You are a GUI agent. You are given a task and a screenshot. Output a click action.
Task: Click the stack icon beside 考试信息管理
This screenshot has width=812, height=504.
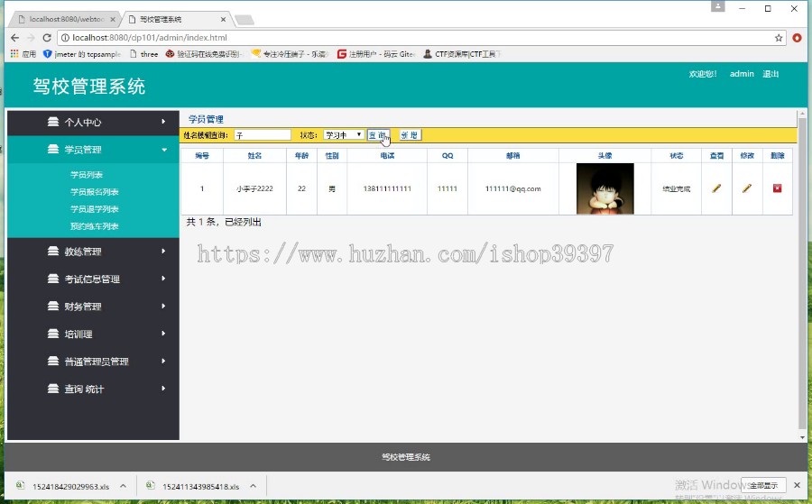(53, 279)
